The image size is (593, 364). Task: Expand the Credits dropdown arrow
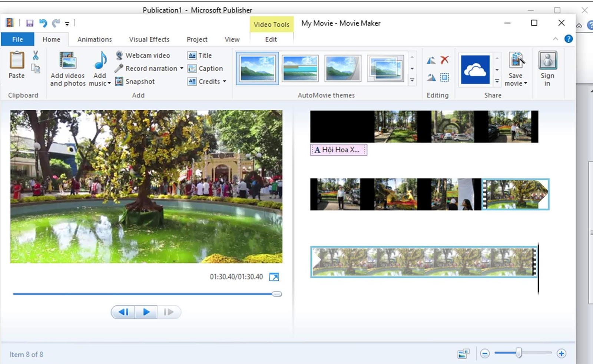(x=225, y=82)
